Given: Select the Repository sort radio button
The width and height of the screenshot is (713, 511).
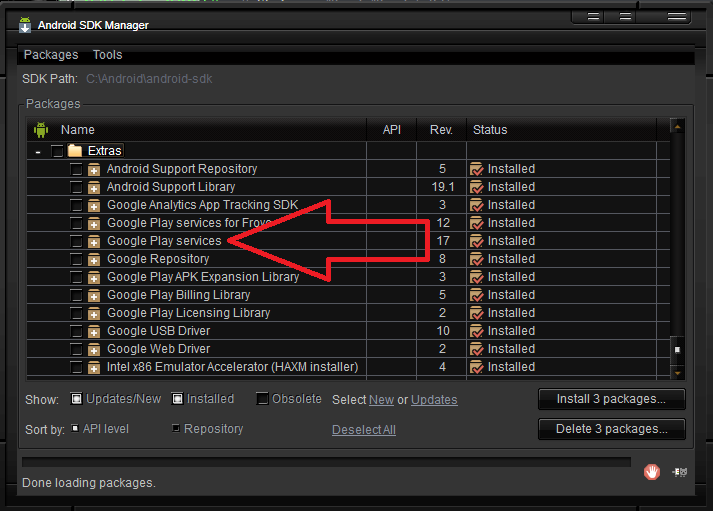Looking at the screenshot, I should point(176,428).
